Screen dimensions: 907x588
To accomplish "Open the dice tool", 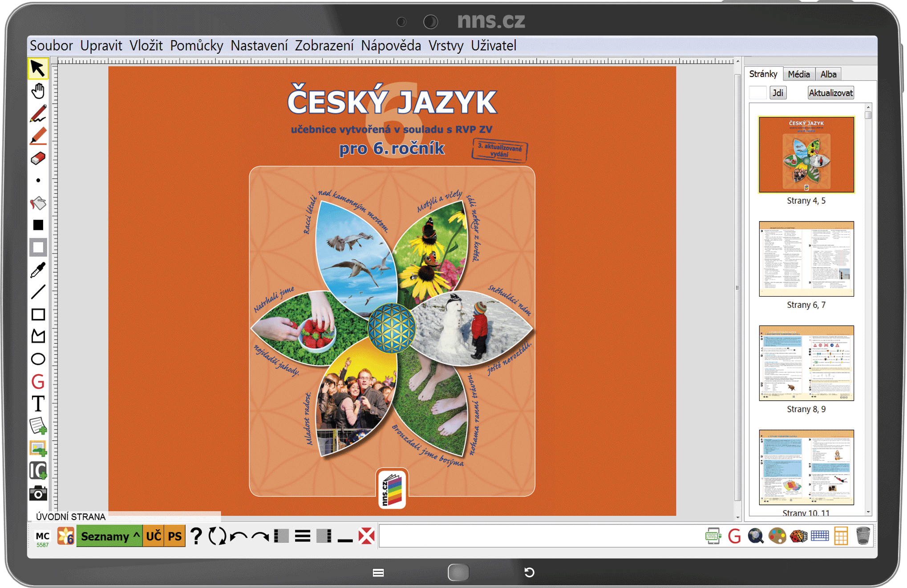I will 798,536.
